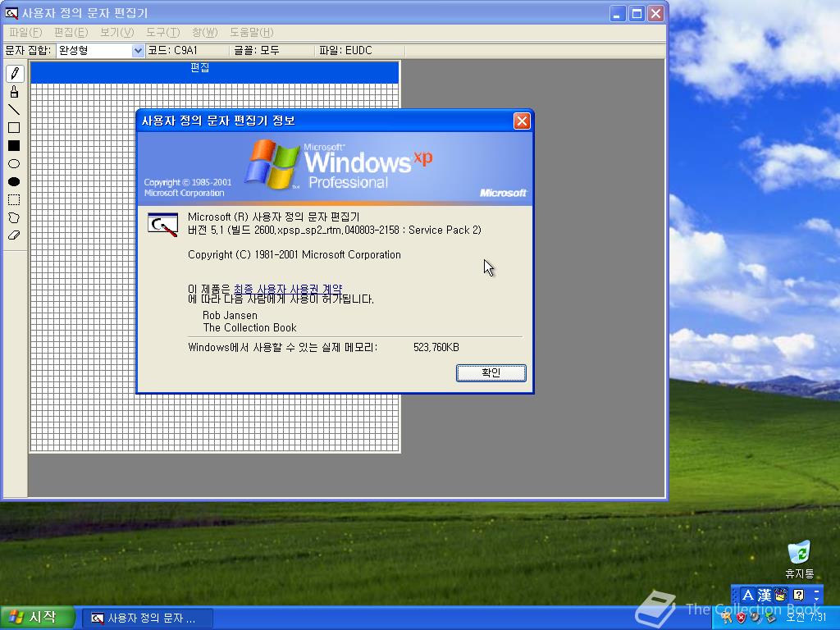Click the taskbar clock 오전 7:31
Viewport: 840px width, 630px height.
pyautogui.click(x=806, y=618)
